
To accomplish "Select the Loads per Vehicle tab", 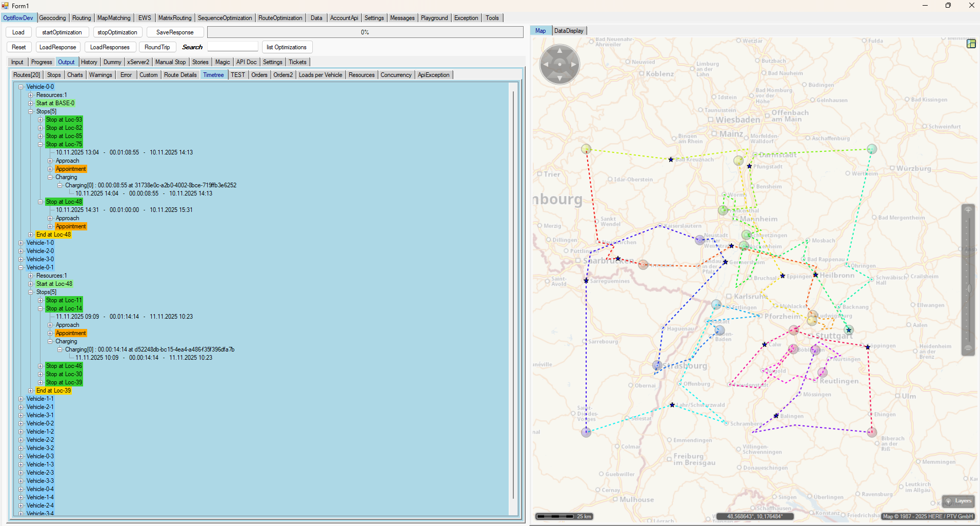I will pos(320,75).
